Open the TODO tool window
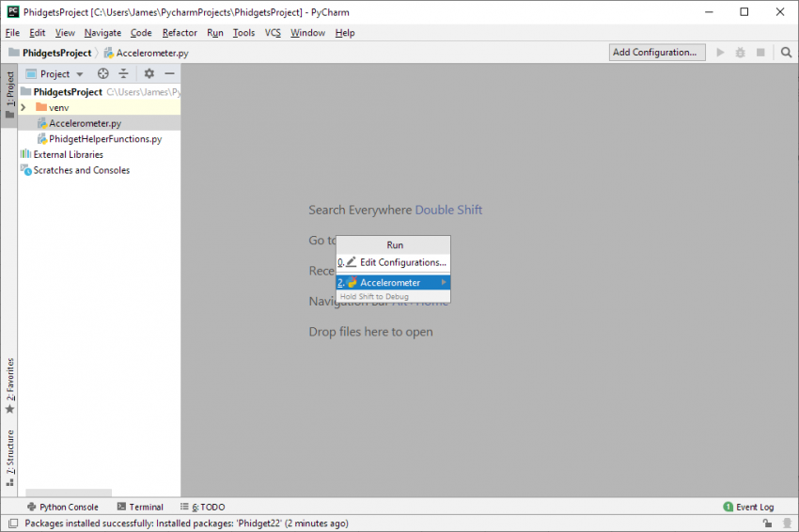The image size is (799, 532). (x=202, y=507)
